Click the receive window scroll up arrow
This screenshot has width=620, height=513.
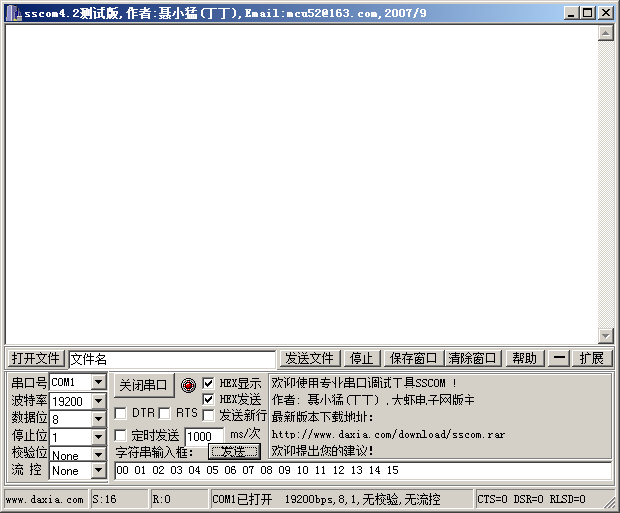(x=606, y=33)
